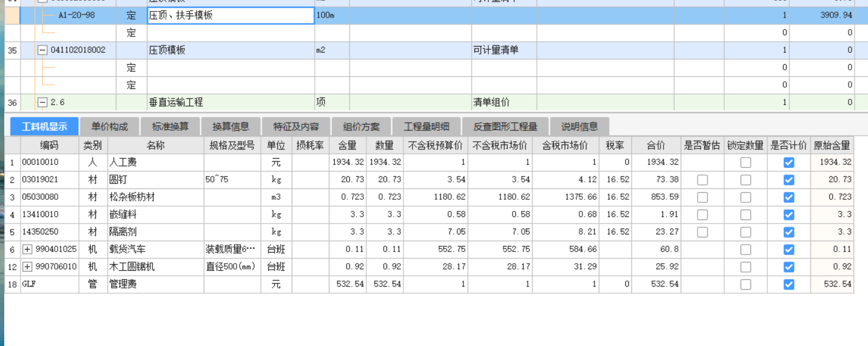Click the 规格及型号 column header
Screen dimensions: 868x346
(232, 145)
